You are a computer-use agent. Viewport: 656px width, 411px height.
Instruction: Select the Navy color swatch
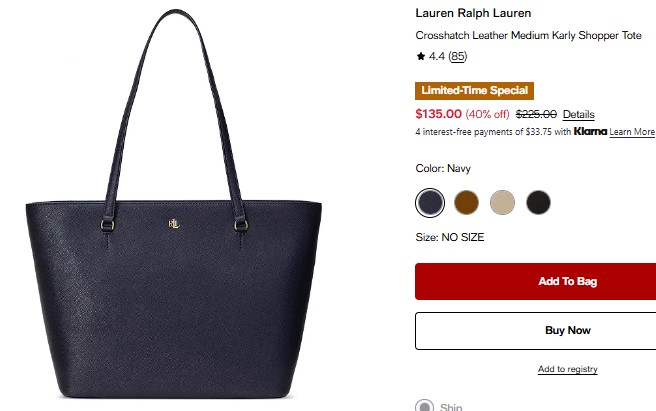430,203
